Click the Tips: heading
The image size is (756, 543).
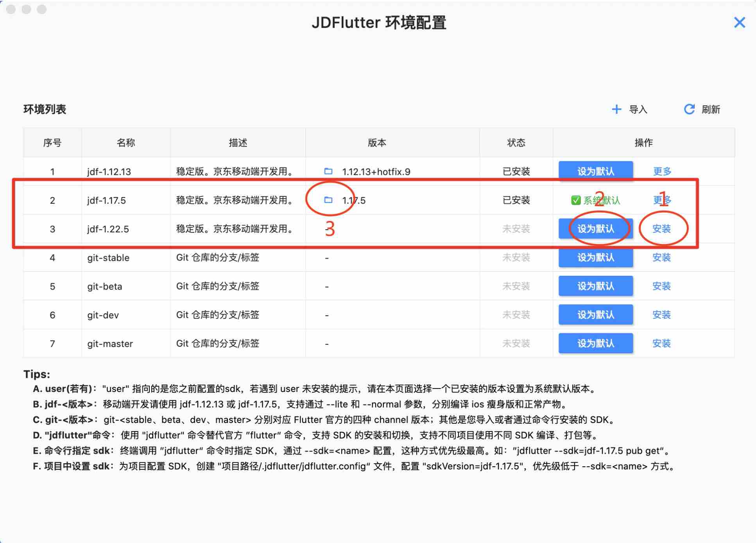(37, 374)
